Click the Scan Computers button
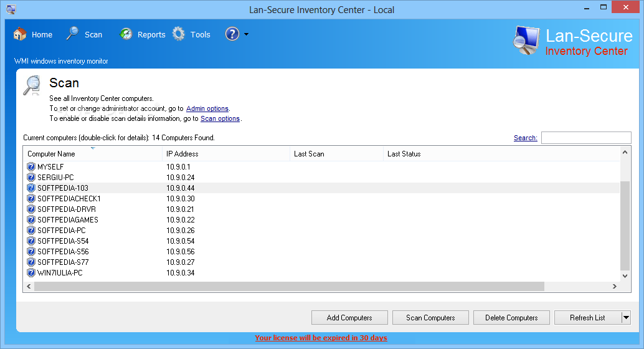This screenshot has height=349, width=644. pyautogui.click(x=430, y=318)
